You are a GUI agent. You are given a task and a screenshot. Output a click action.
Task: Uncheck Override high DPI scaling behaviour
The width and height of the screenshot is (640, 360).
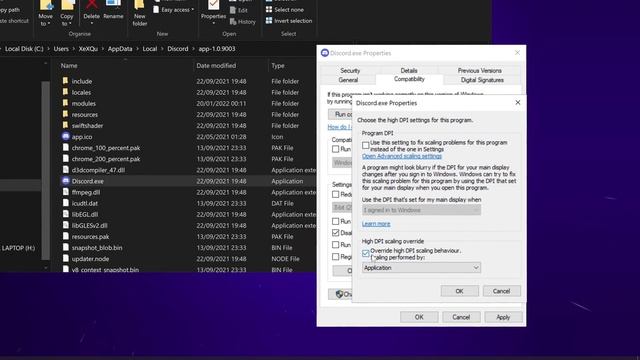(365, 253)
